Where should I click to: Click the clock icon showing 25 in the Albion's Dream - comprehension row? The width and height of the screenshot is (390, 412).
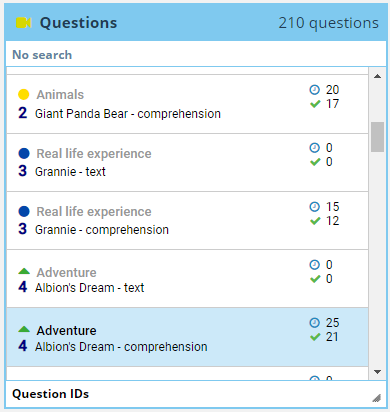(x=314, y=322)
